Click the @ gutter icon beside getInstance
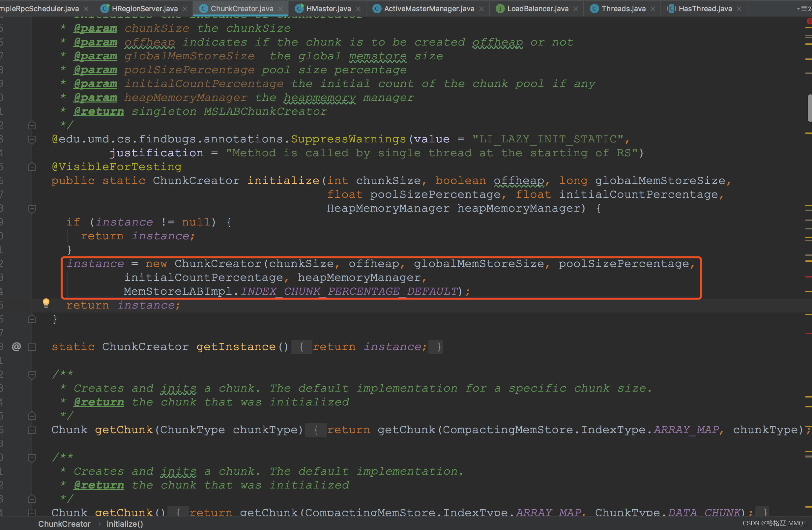 [16, 347]
